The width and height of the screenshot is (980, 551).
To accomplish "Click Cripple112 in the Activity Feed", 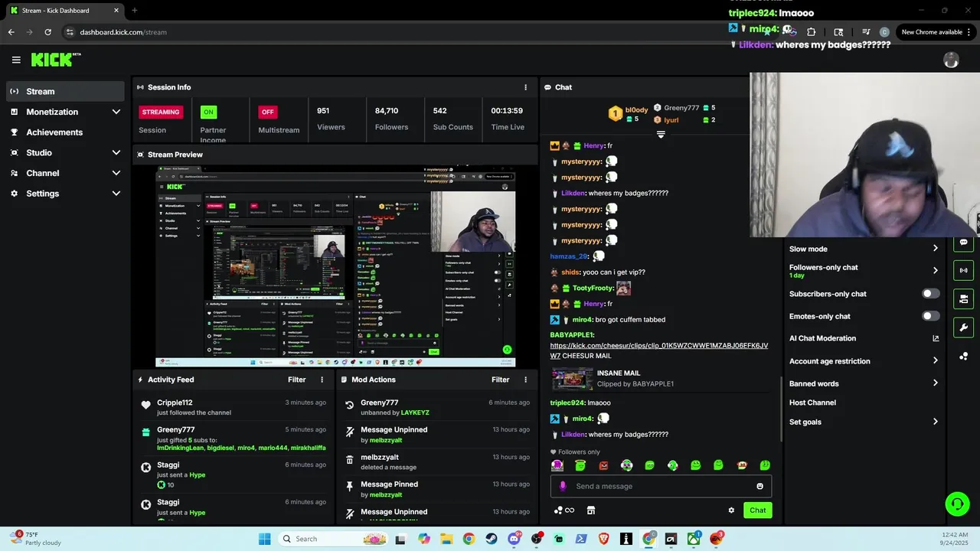I will coord(175,403).
